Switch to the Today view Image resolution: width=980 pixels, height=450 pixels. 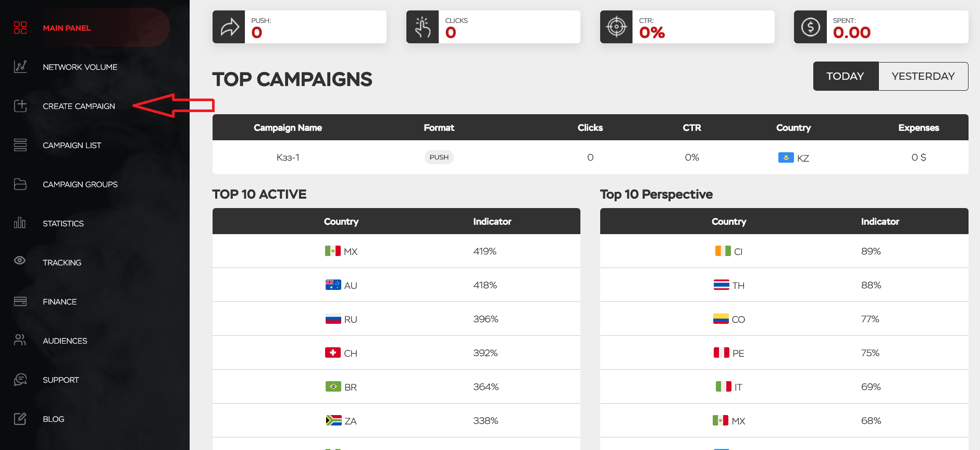[845, 76]
